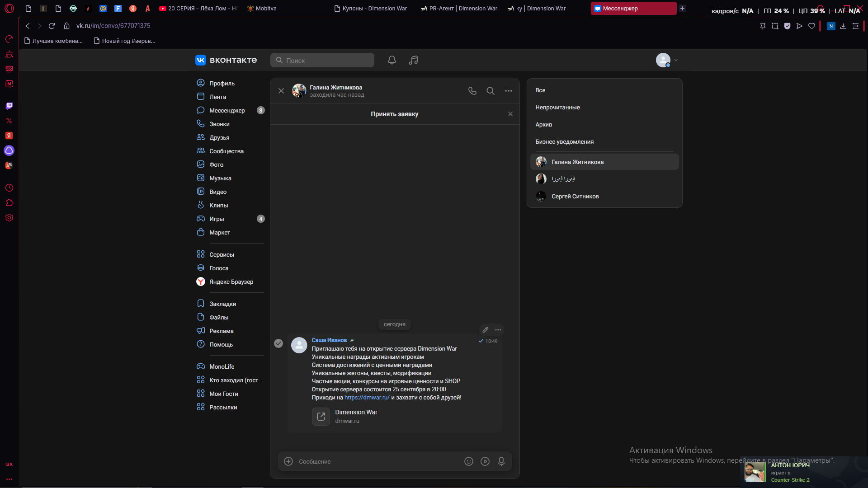868x488 pixels.
Task: Open Opera sidebar settings gear
Action: [9, 218]
